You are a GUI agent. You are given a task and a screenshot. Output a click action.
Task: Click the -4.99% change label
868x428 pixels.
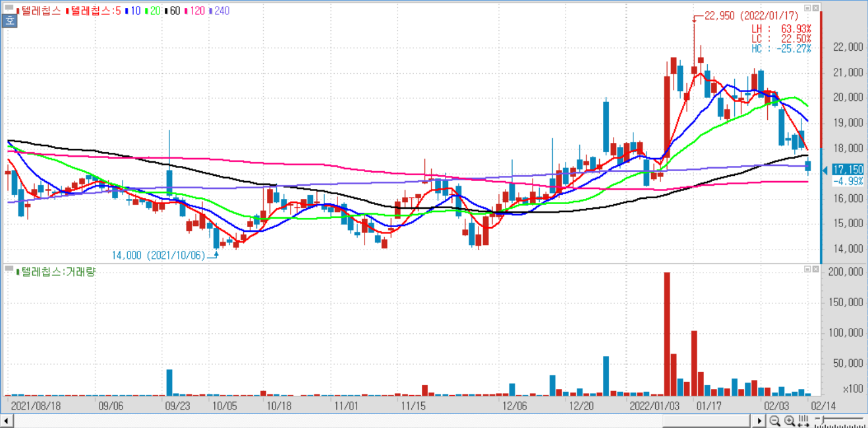(848, 180)
